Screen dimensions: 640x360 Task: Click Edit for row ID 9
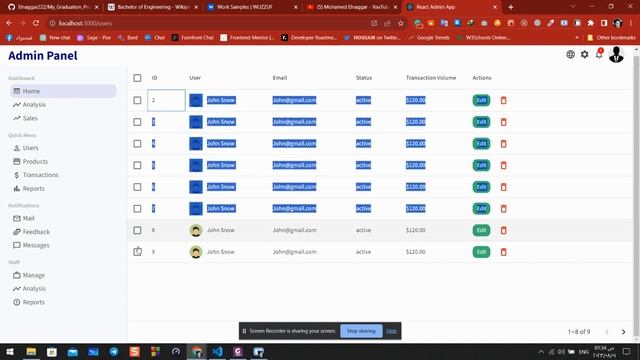click(481, 252)
